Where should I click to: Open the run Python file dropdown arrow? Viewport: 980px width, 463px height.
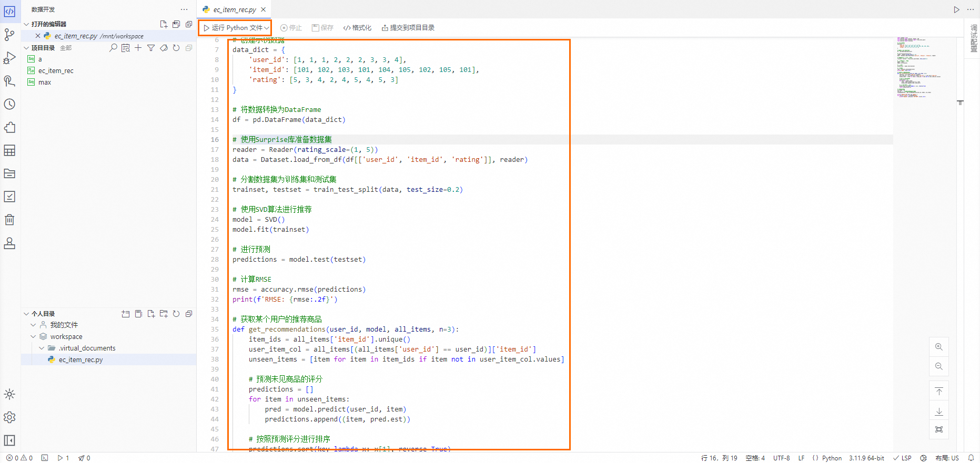click(267, 28)
